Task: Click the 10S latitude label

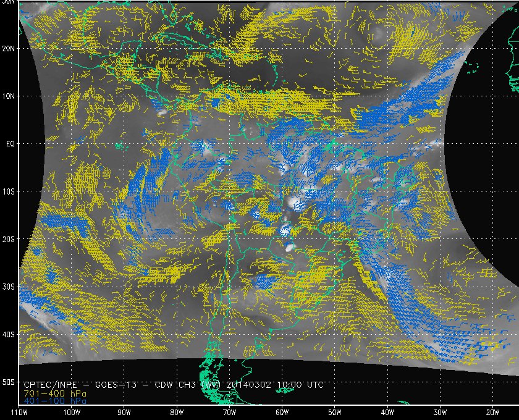Action: click(x=9, y=191)
